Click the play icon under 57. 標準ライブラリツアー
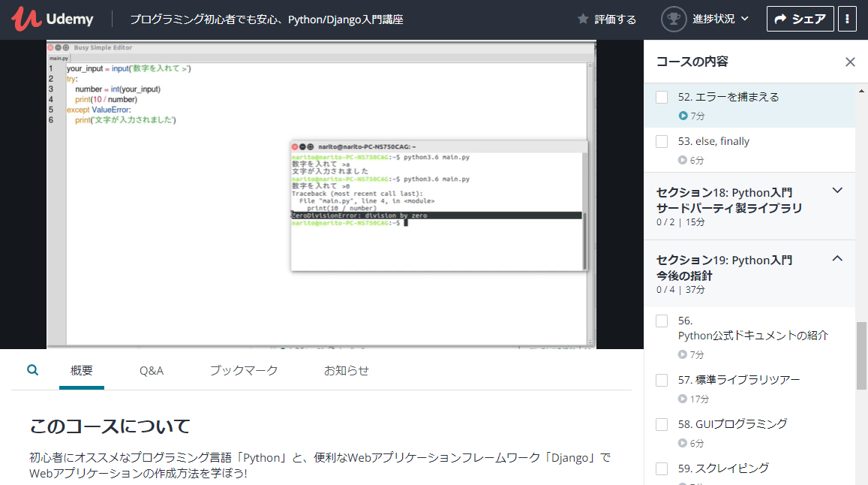The height and width of the screenshot is (485, 868). tap(683, 399)
